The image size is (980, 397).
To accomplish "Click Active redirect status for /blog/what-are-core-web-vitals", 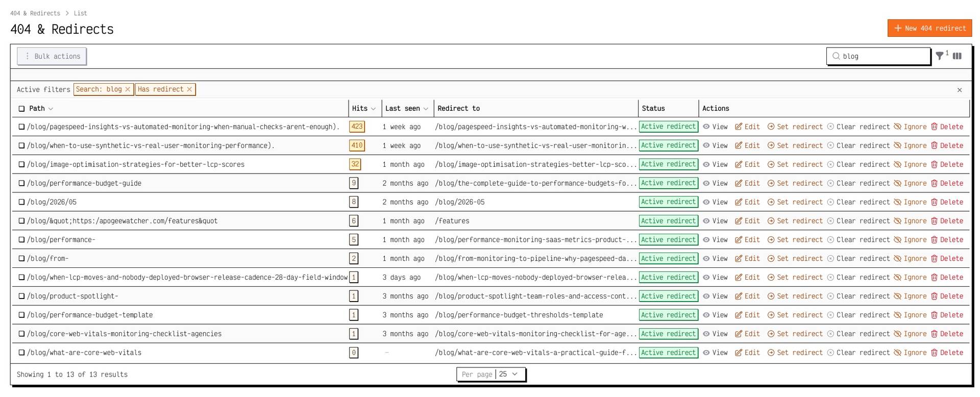I will click(x=668, y=353).
